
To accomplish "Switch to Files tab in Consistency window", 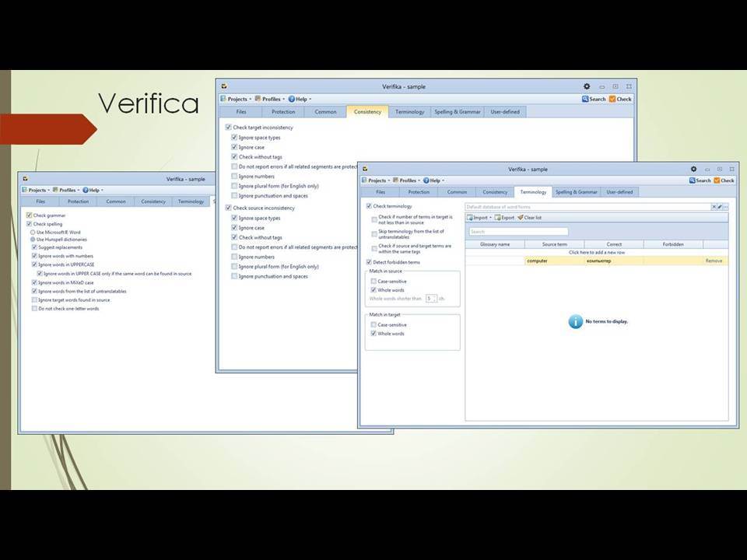I will (x=241, y=112).
